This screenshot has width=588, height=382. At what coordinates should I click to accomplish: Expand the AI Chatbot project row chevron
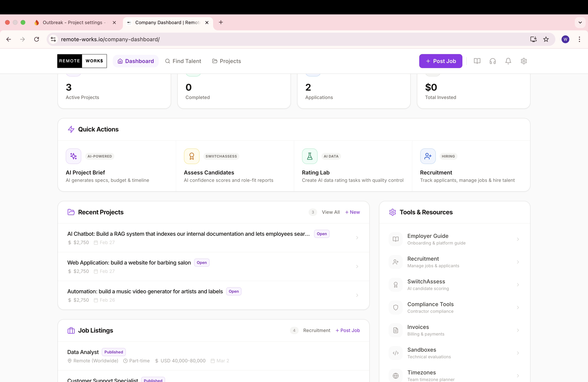click(x=357, y=237)
